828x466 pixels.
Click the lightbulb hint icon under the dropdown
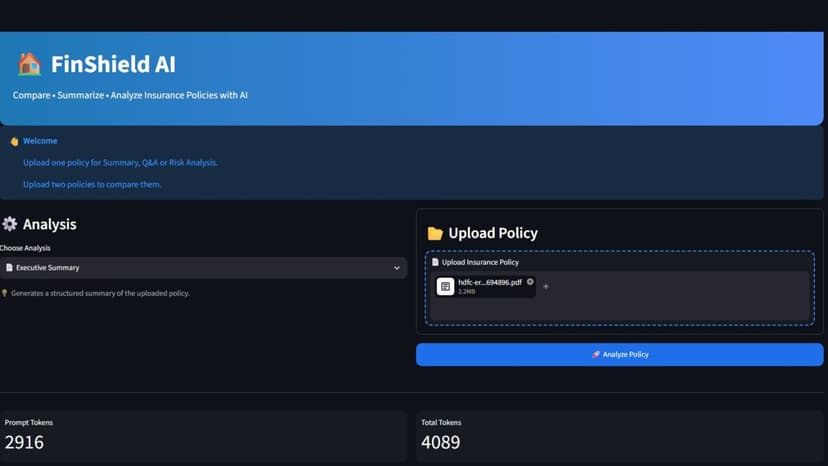coord(4,293)
